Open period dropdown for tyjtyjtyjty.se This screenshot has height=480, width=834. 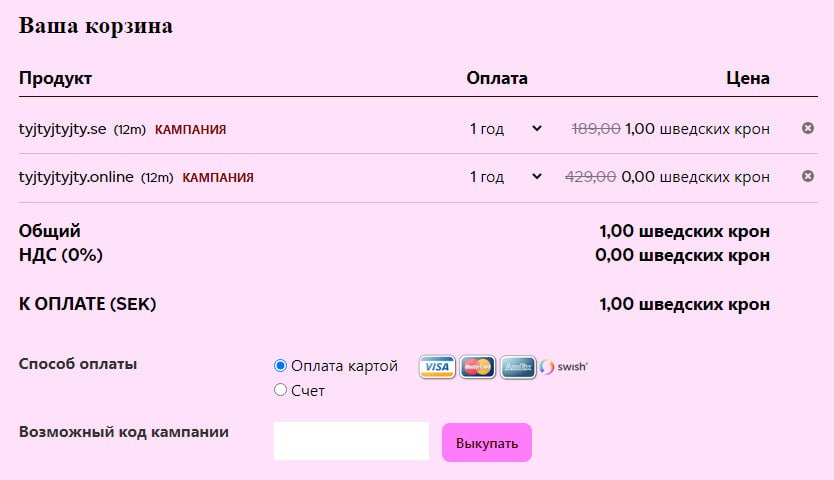pos(506,129)
